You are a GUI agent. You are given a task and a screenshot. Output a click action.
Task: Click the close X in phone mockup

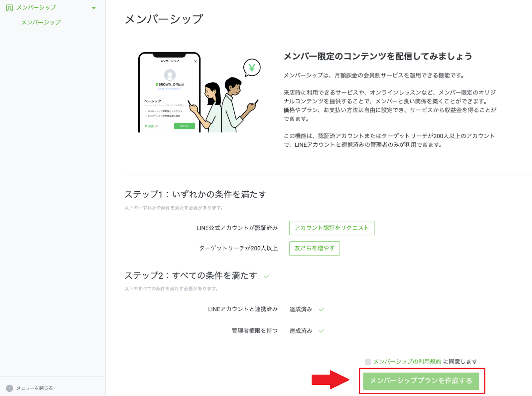coord(196,61)
